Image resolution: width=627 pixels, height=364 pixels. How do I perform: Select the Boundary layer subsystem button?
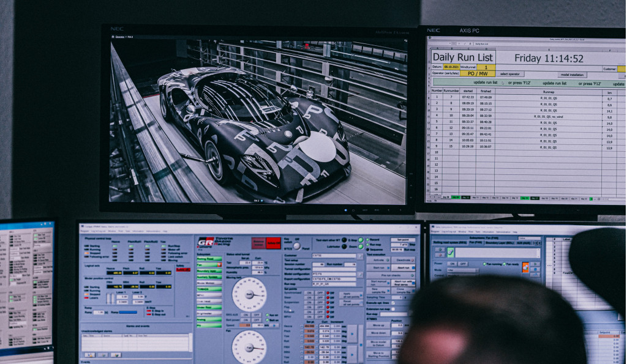[x=209, y=271]
